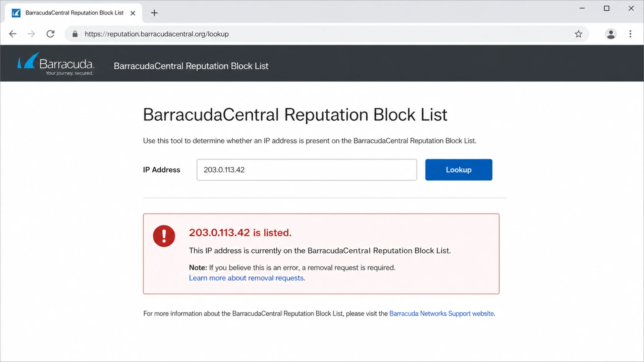
Task: Click the browser back arrow
Action: (13, 34)
